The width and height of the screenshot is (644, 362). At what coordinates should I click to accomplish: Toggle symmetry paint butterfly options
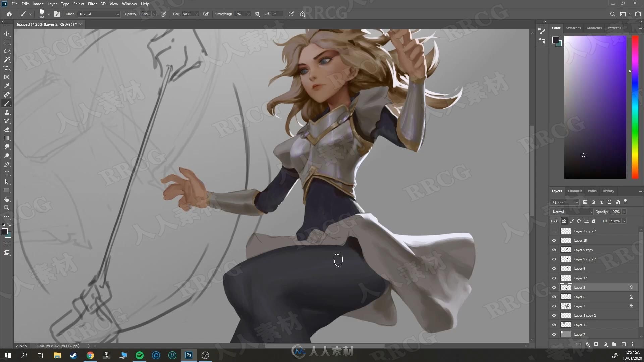click(302, 14)
